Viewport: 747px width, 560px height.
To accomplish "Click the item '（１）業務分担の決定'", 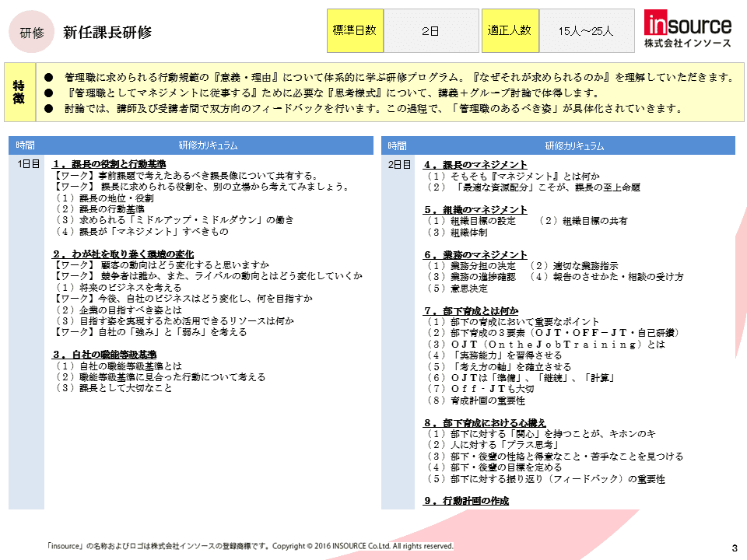I will click(x=471, y=266).
